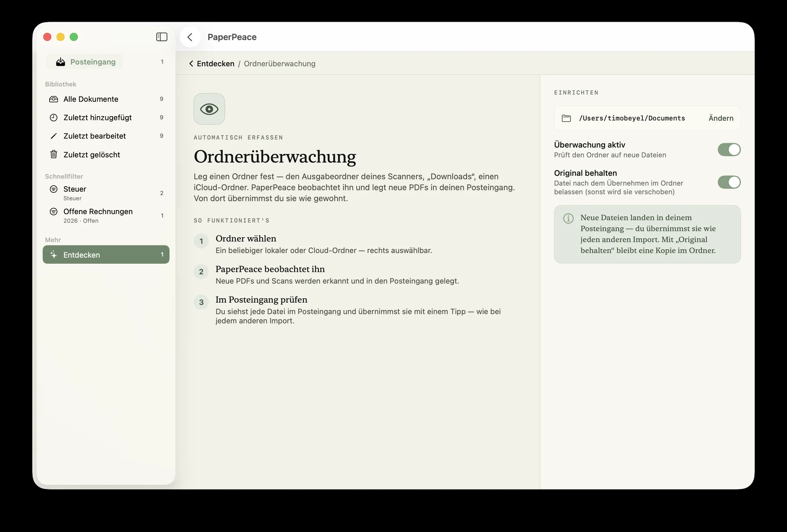Screen dimensions: 787x532
Task: Click the large eye icon tile
Action: point(209,109)
